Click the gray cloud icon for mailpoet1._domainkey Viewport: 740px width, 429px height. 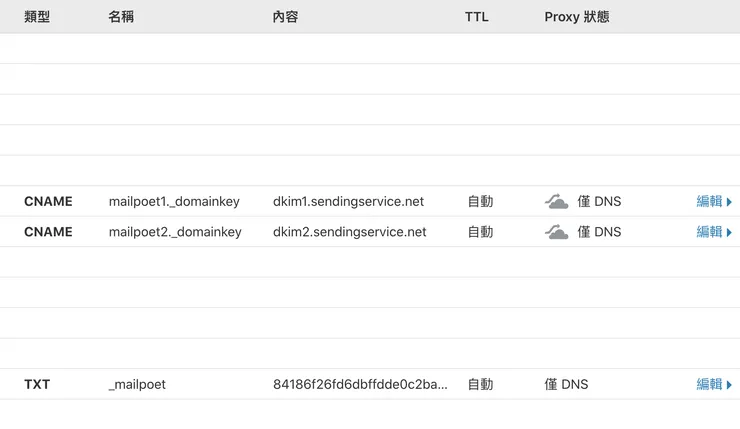click(x=557, y=202)
